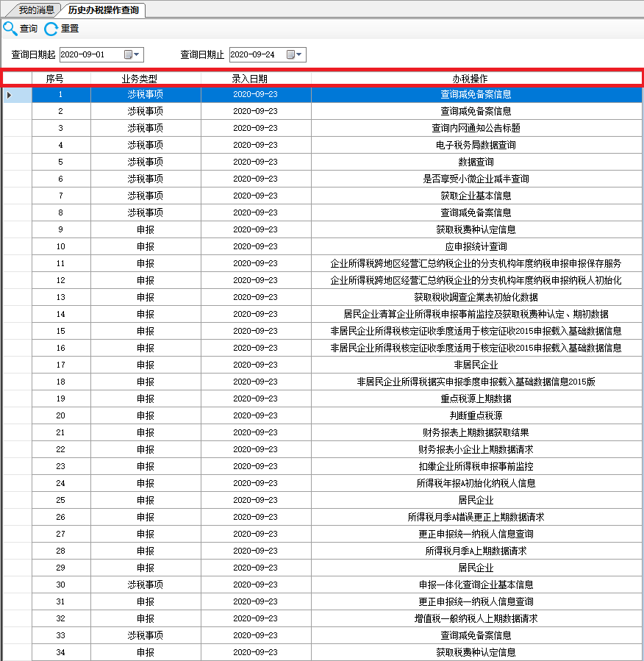
Task: Click 序号 cell 15
Action: point(61,331)
